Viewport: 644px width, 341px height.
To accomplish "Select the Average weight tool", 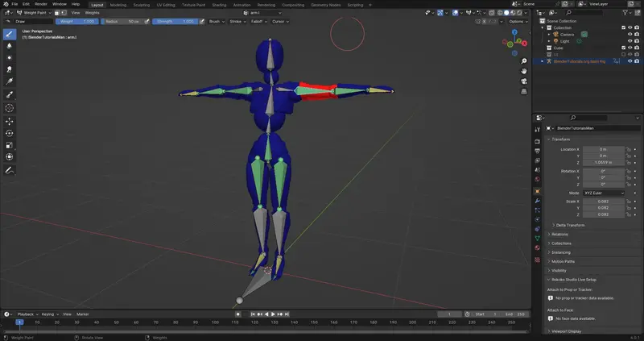I will pyautogui.click(x=10, y=58).
